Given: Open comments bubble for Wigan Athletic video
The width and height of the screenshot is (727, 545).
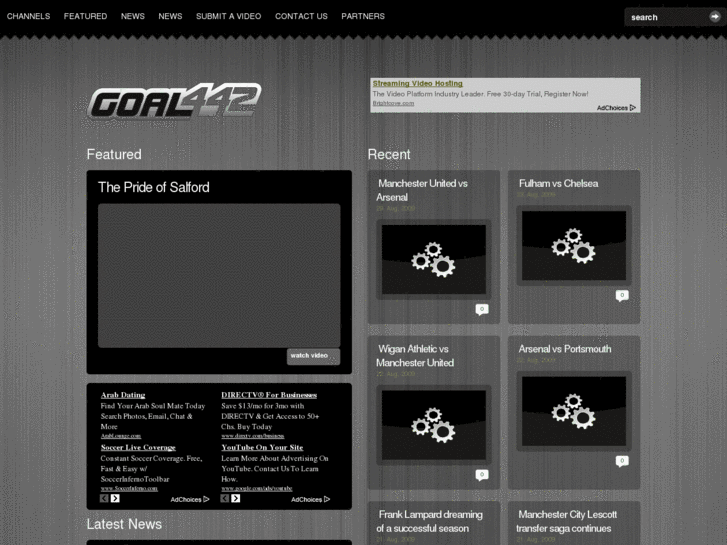Looking at the screenshot, I should (x=482, y=474).
